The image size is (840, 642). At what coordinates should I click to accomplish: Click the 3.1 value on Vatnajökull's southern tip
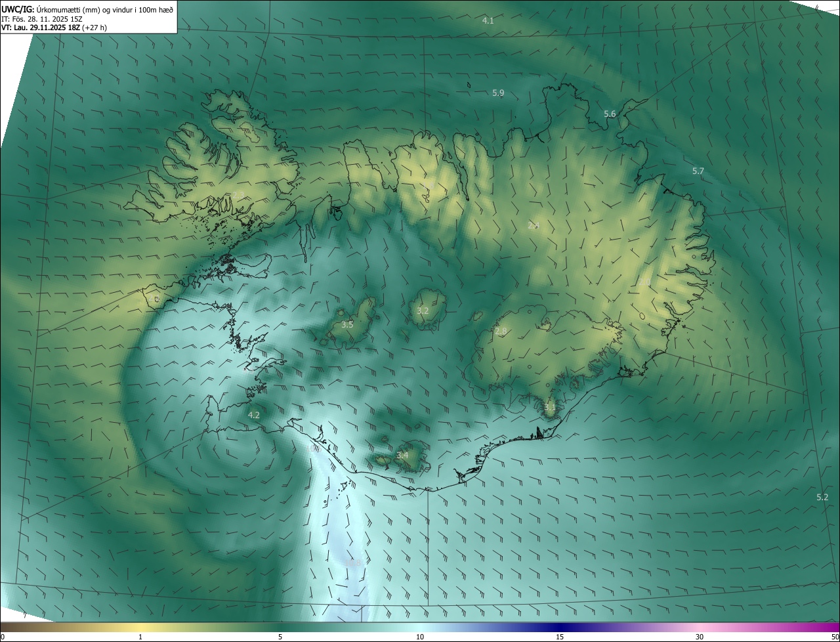click(550, 408)
